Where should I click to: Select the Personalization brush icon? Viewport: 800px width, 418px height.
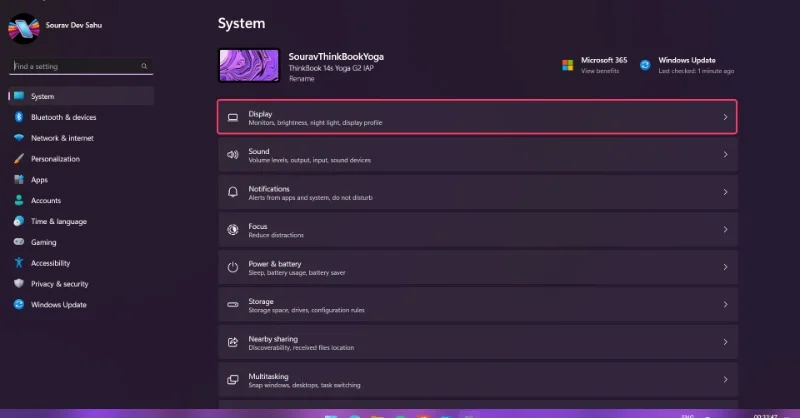18,159
